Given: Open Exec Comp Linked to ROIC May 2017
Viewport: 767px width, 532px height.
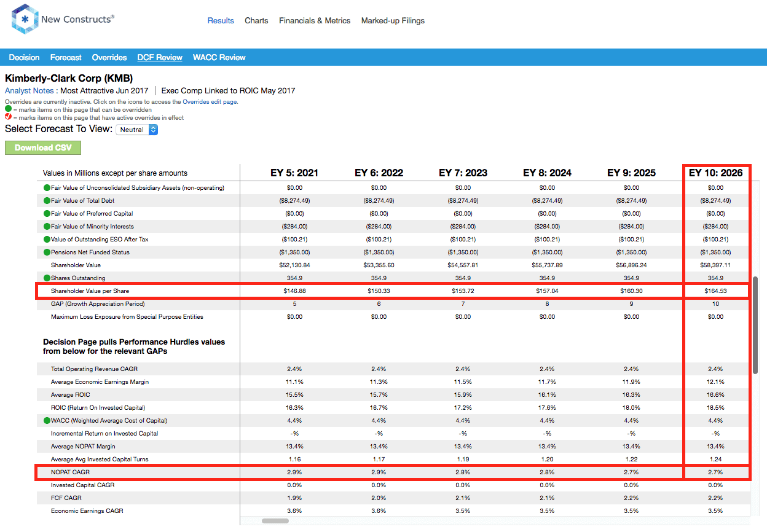Looking at the screenshot, I should 228,90.
